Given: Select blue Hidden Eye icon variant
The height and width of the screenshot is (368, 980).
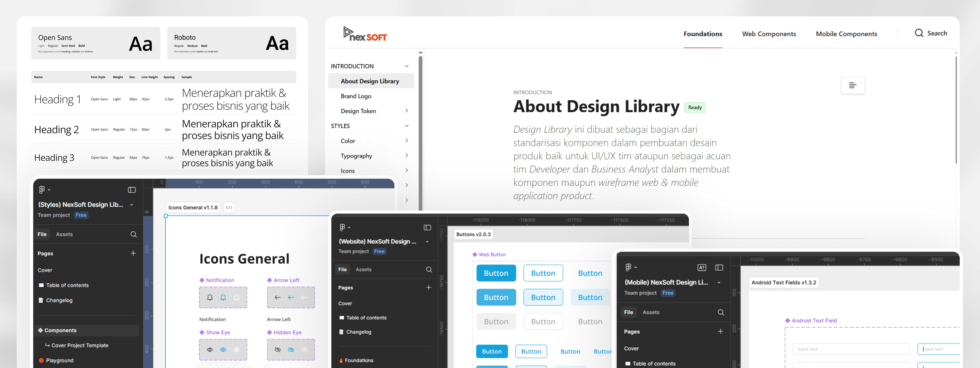Looking at the screenshot, I should point(291,350).
